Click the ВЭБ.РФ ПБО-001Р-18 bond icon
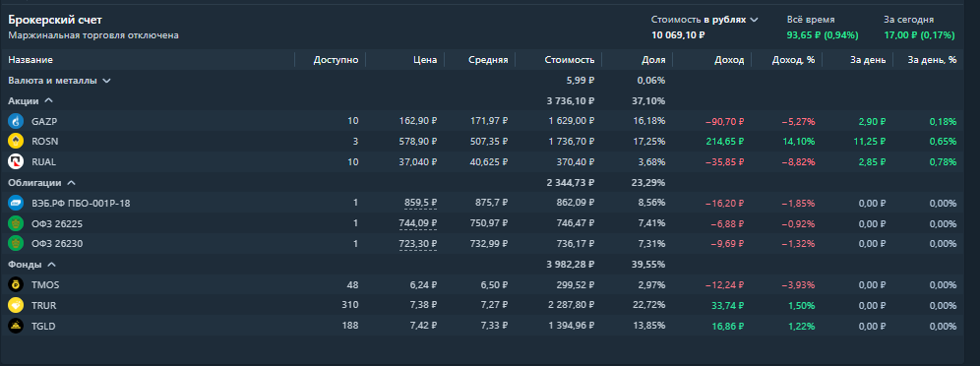 pyautogui.click(x=16, y=203)
